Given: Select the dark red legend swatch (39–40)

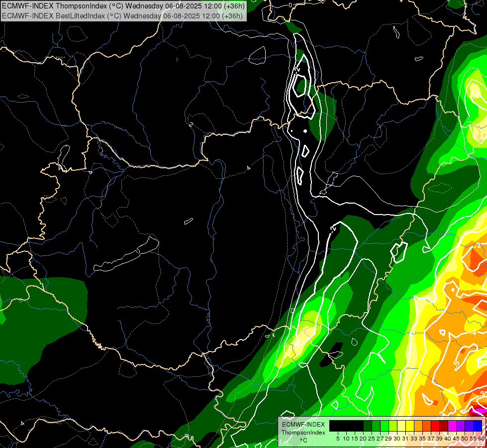Looking at the screenshot, I should [x=444, y=426].
